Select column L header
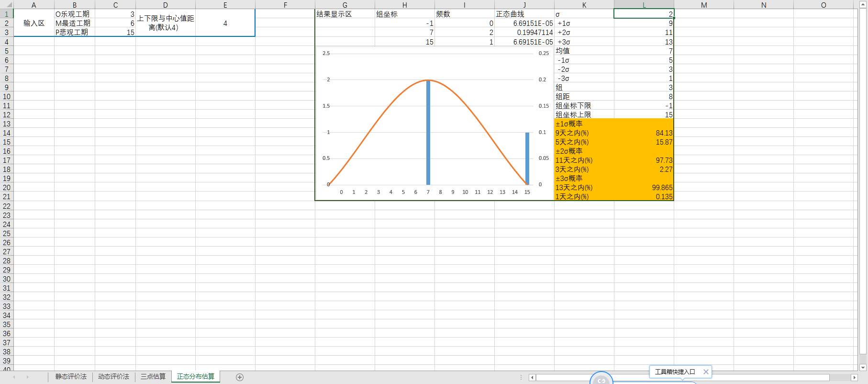Screen dimensions: 868x384 coord(644,5)
